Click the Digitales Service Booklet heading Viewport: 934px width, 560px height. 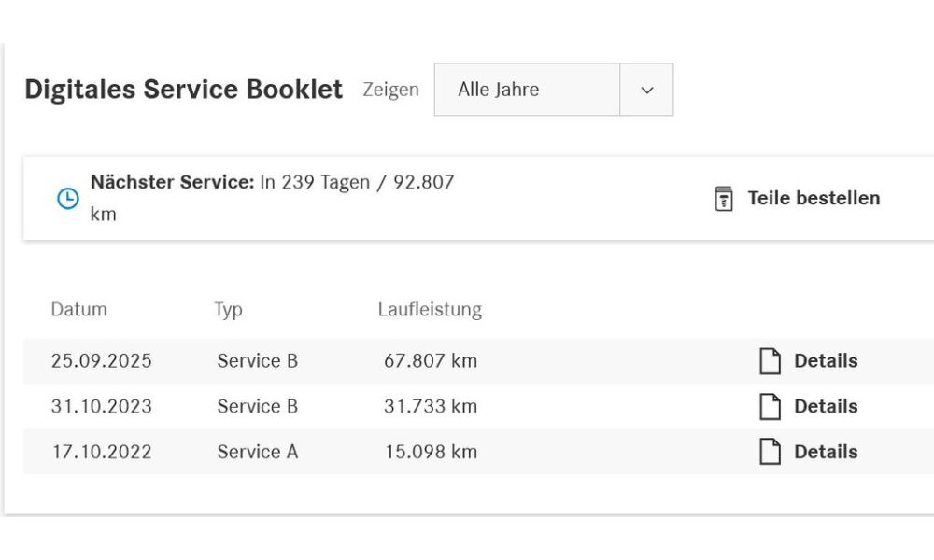click(x=183, y=90)
